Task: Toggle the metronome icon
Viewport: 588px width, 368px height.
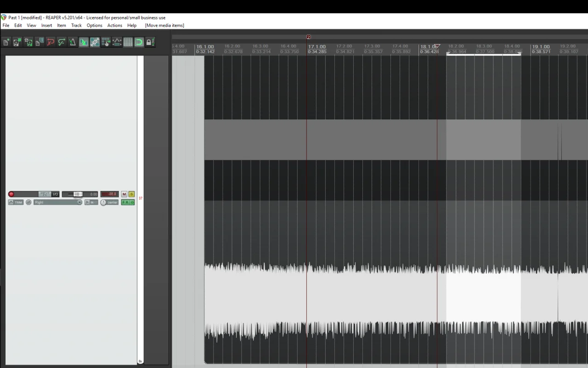Action: point(73,42)
